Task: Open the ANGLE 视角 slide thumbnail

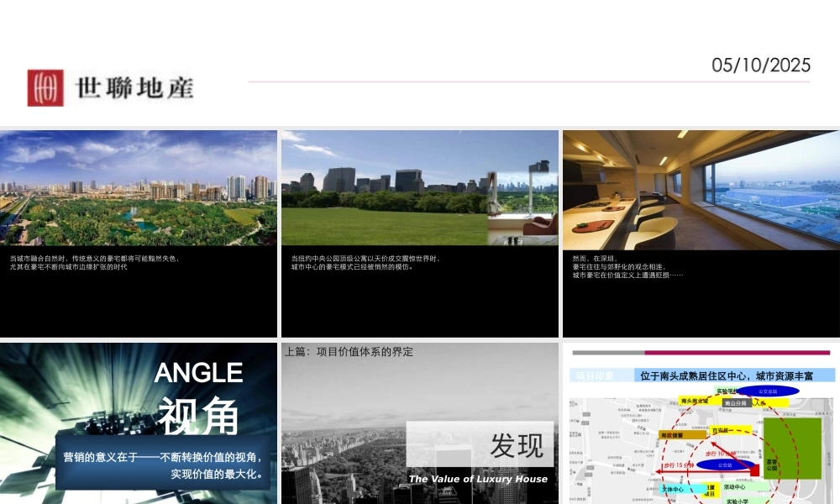Action: (139, 423)
